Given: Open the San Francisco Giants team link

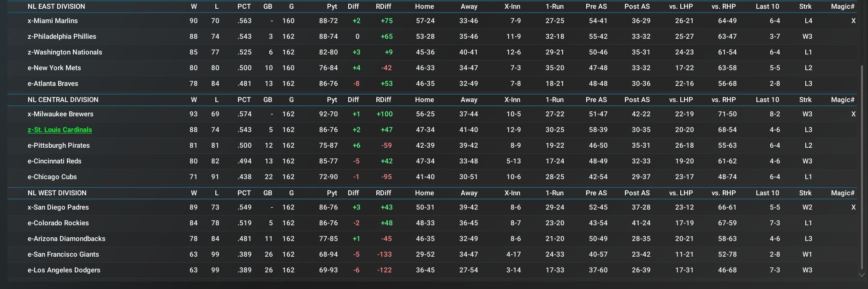Looking at the screenshot, I should (x=63, y=254).
